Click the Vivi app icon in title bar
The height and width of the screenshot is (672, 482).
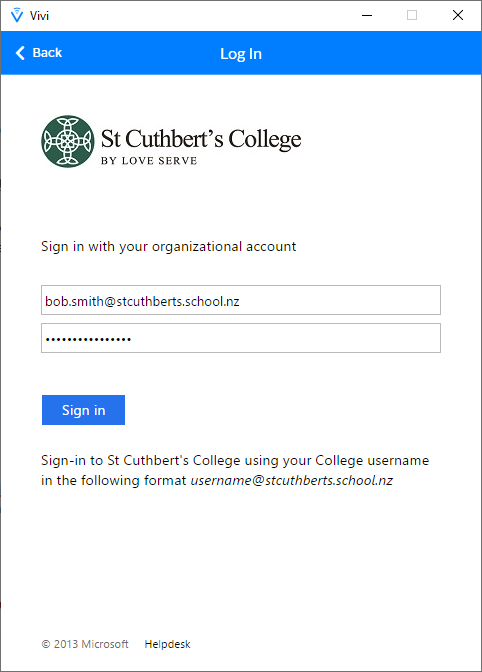pos(17,15)
